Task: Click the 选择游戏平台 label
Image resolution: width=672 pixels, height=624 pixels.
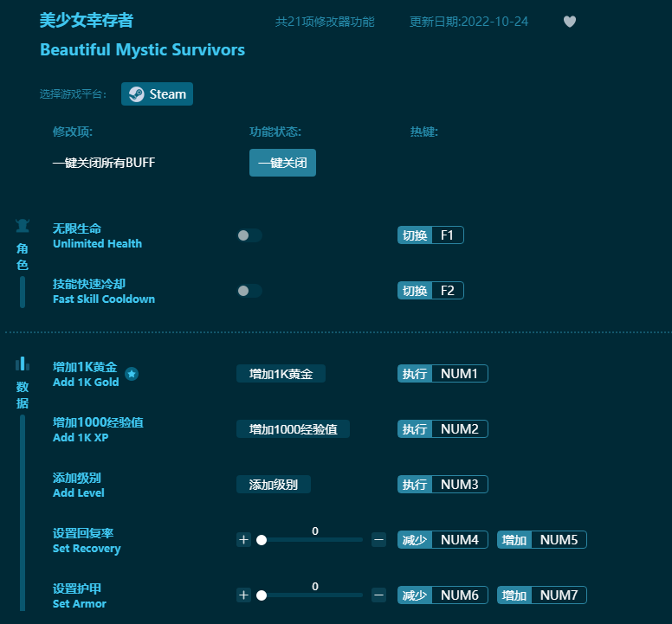Action: pyautogui.click(x=73, y=94)
